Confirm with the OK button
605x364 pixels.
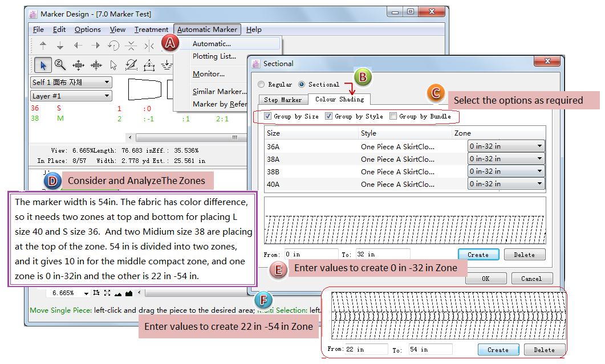[x=485, y=279]
